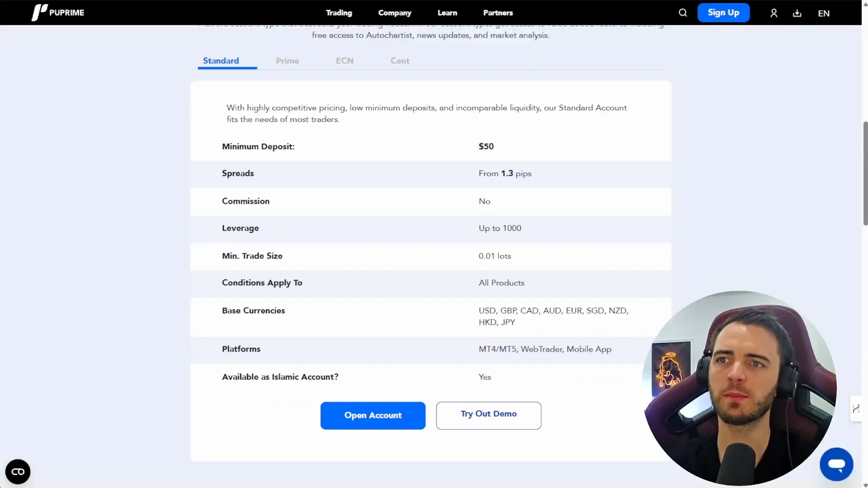
Task: Open the user account profile icon
Action: click(774, 13)
